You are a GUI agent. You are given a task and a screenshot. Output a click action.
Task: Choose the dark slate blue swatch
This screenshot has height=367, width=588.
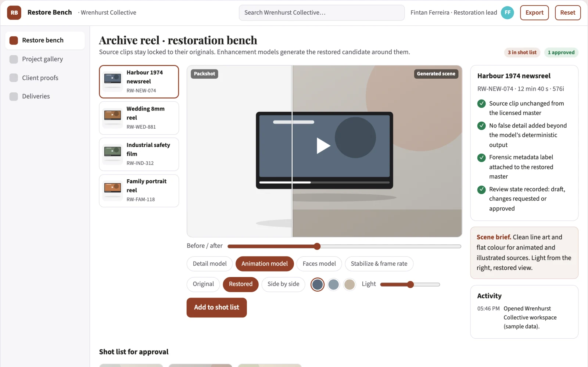click(318, 284)
